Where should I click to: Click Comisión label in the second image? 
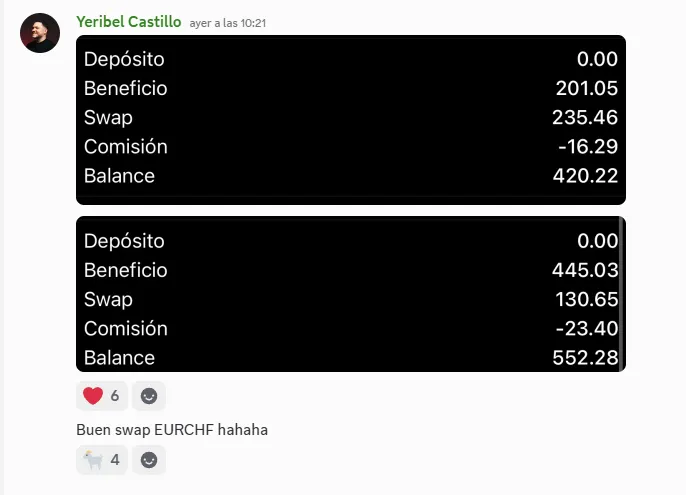tap(126, 329)
